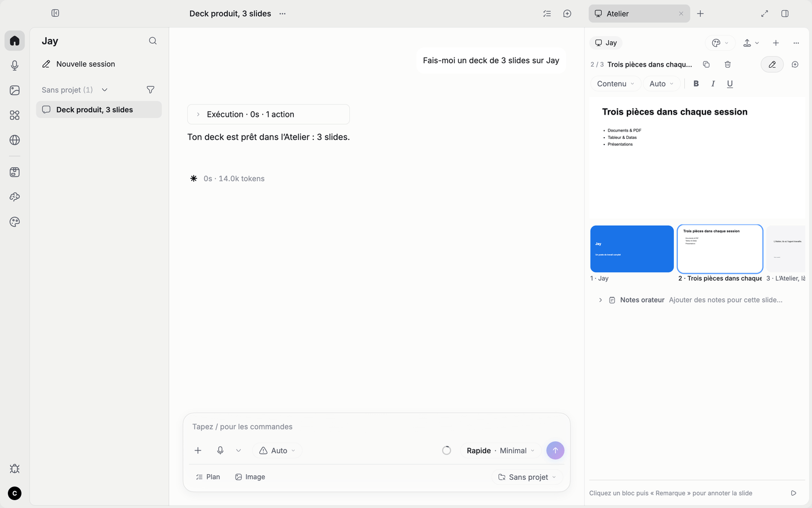The width and height of the screenshot is (812, 508).
Task: Open the Deck produit, 3 slides session
Action: coord(99,110)
